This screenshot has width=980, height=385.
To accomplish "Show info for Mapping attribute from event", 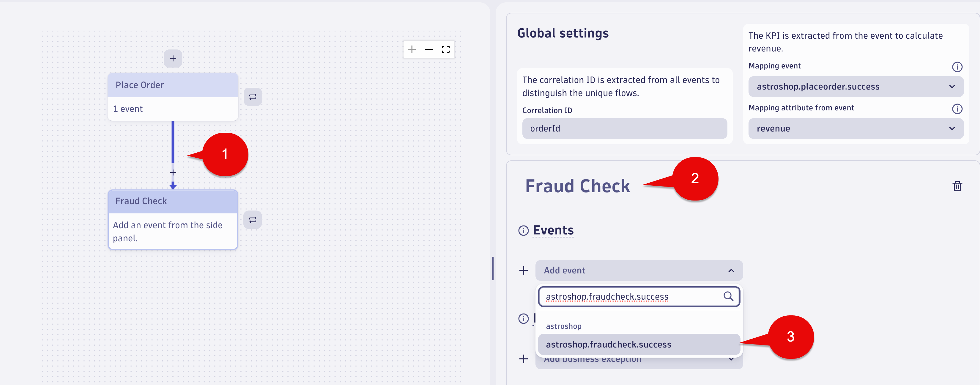I will 957,109.
